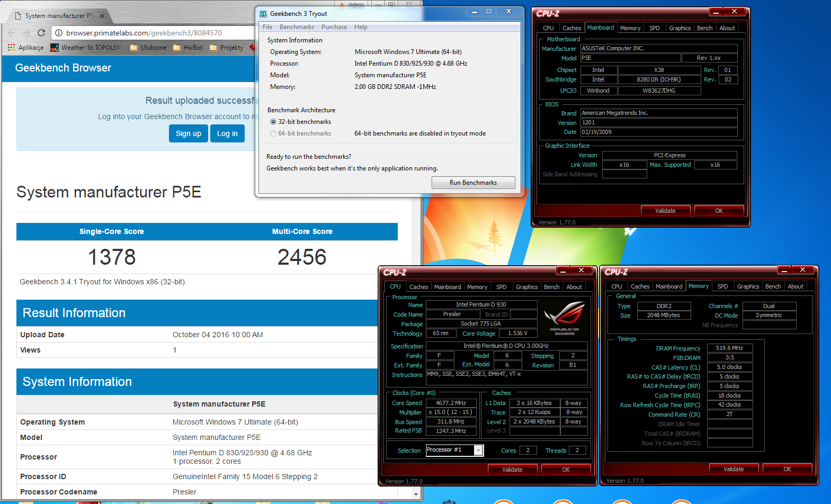This screenshot has height=504, width=831.
Task: Click the Geekbench Browser header link
Action: coord(63,68)
